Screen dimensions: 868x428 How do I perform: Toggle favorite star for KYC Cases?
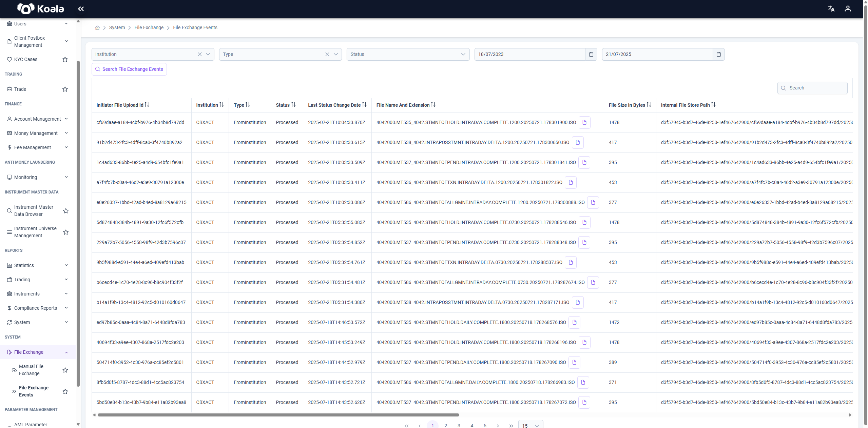click(x=65, y=59)
